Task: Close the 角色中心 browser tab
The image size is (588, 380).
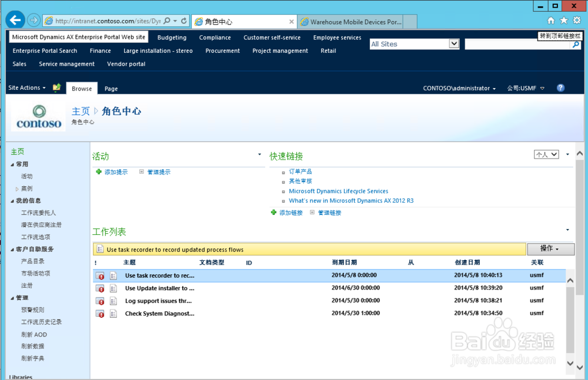Action: tap(292, 22)
